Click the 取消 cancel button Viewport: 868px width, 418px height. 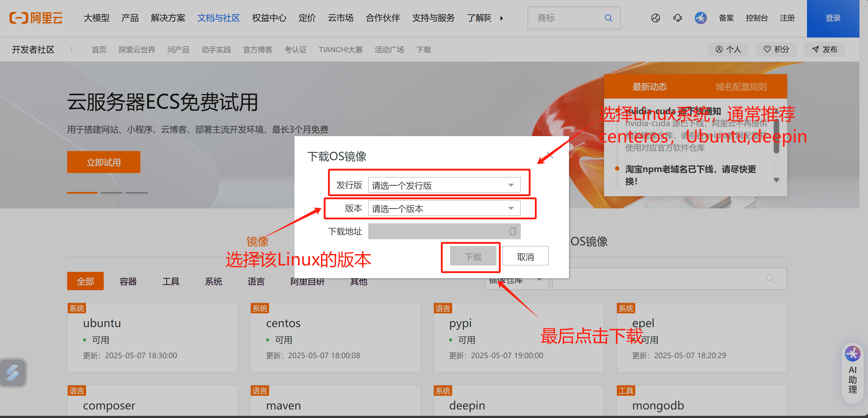click(x=525, y=257)
